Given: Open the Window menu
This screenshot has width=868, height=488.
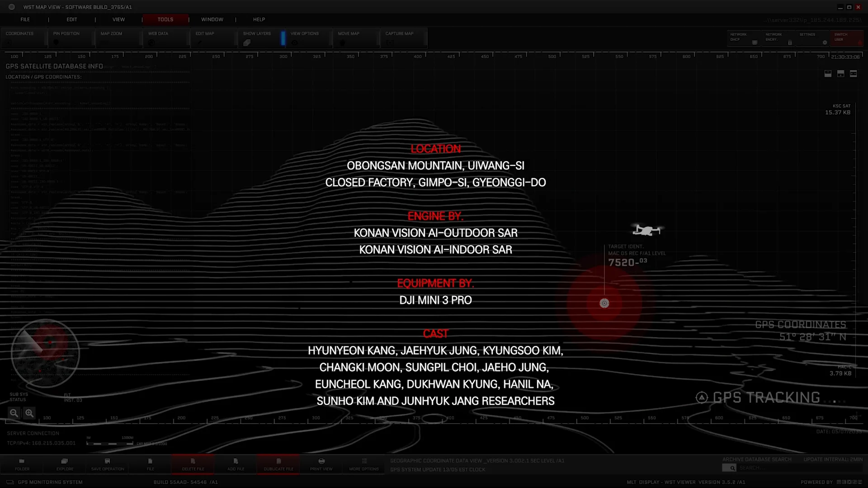Looking at the screenshot, I should click(x=212, y=19).
